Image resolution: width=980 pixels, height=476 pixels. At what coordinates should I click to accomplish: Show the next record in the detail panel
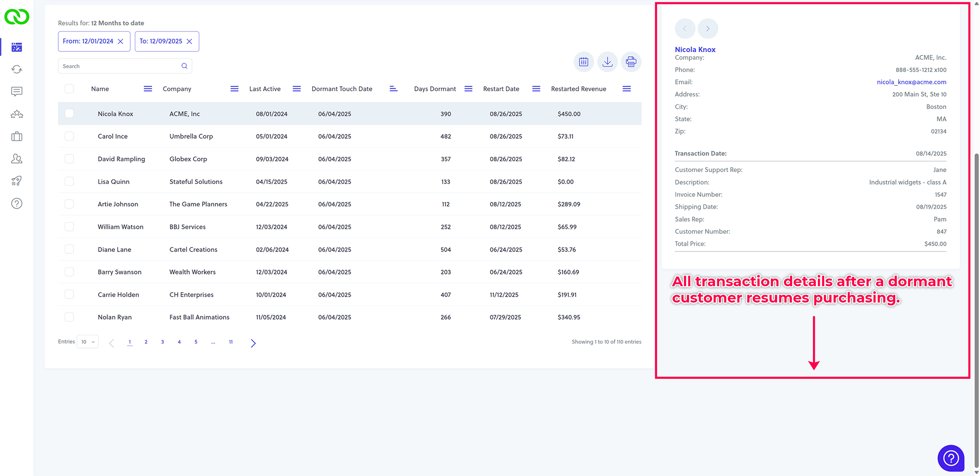coord(708,28)
